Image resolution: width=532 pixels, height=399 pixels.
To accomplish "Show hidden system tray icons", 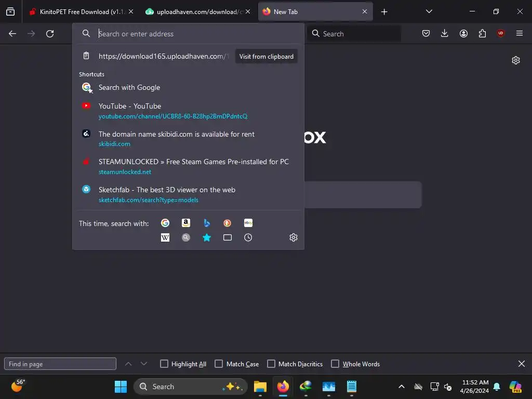I will coord(402,387).
